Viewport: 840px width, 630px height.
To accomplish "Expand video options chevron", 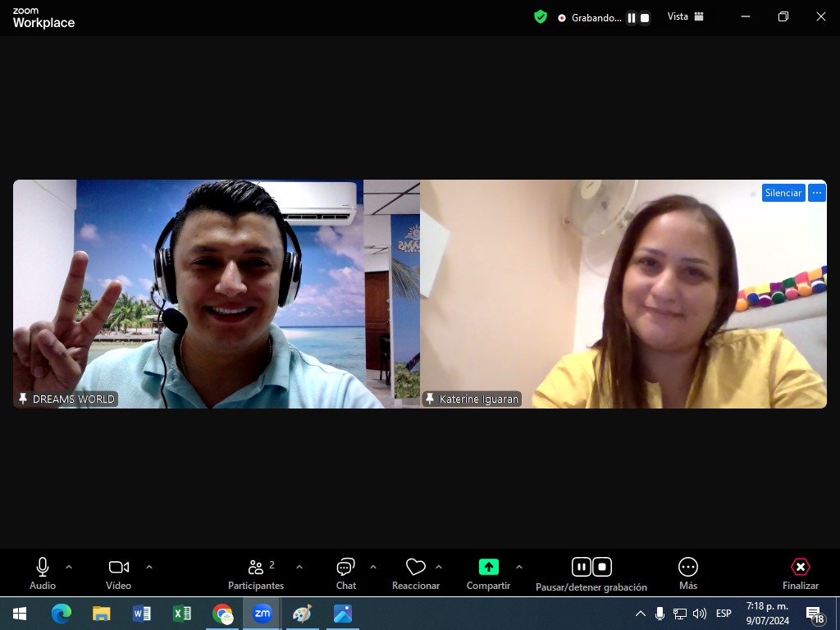I will pos(149,567).
